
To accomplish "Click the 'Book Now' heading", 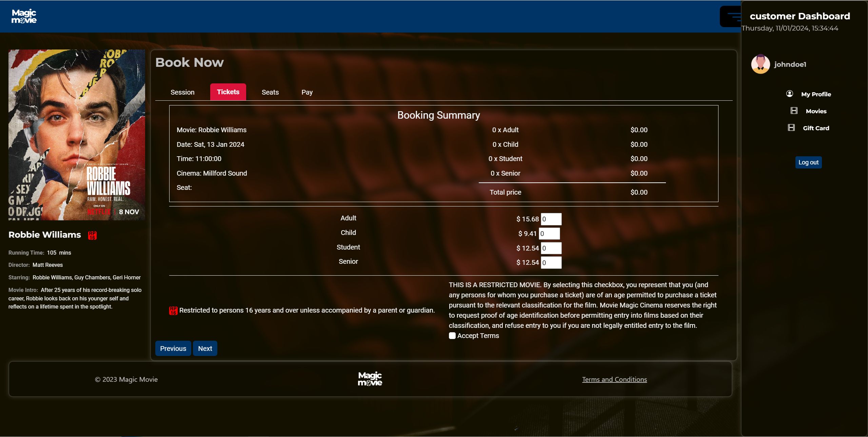I will [190, 62].
